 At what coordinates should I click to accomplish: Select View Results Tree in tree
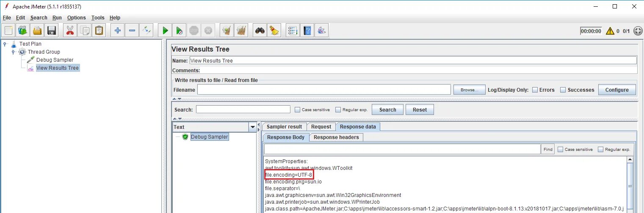coord(58,68)
